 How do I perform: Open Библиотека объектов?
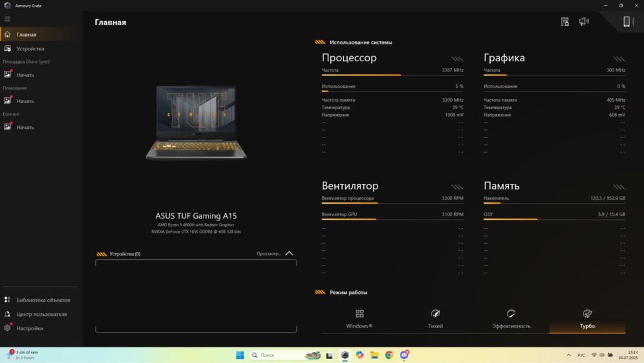pyautogui.click(x=40, y=300)
